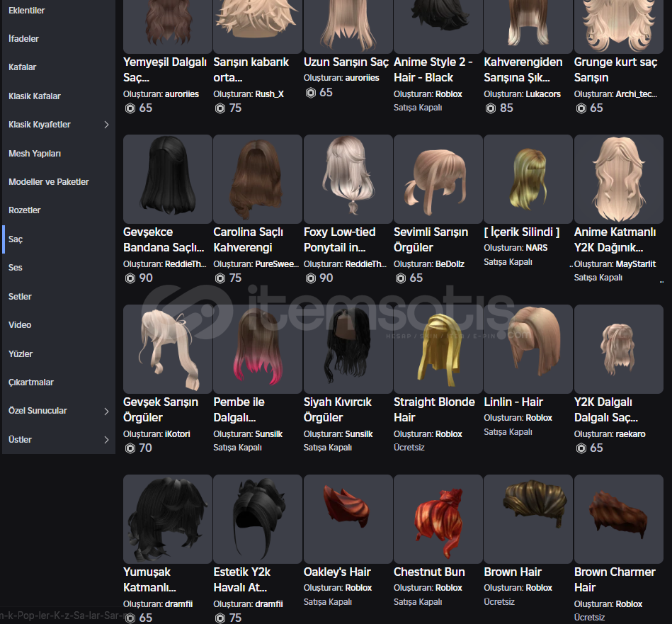The image size is (672, 624).
Task: Open the Eklentiler category
Action: point(27,11)
